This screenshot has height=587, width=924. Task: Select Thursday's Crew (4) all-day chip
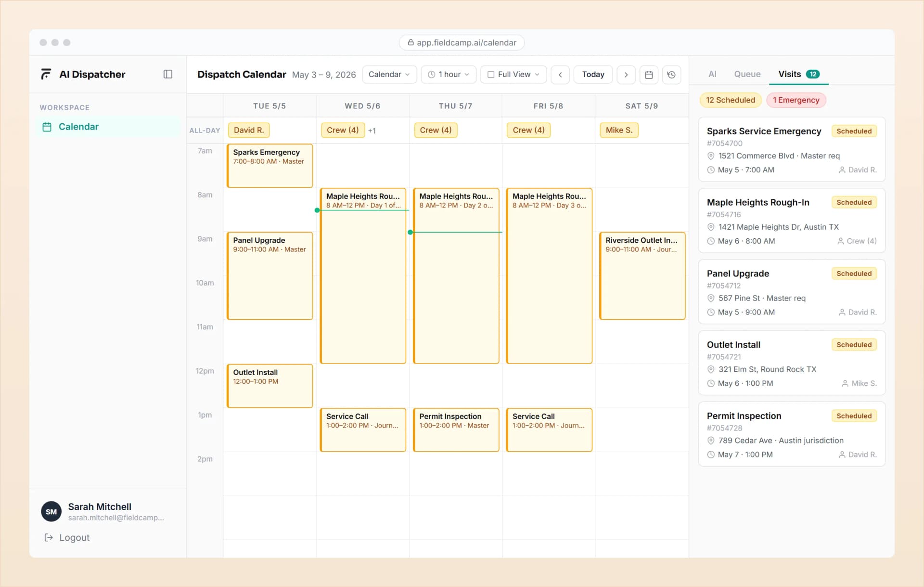pos(436,130)
